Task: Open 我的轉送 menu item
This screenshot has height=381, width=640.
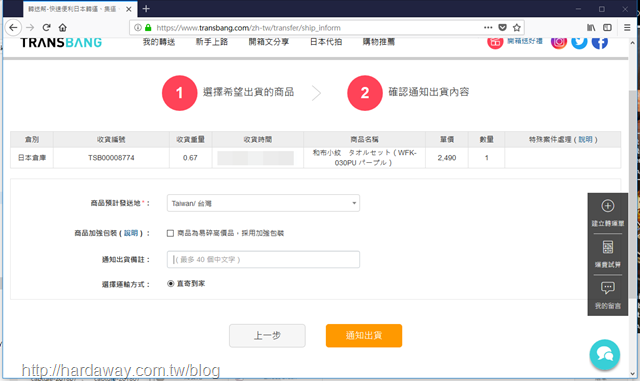Action: coord(159,42)
